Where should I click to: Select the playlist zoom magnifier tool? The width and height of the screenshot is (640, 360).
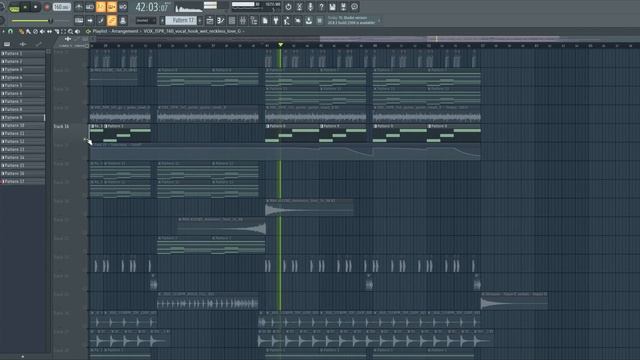click(70, 31)
